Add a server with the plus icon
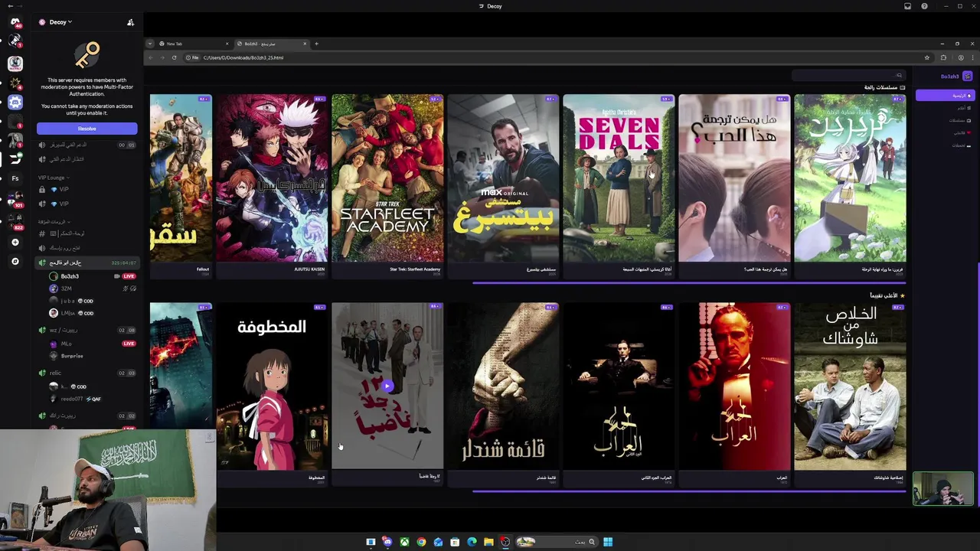Image resolution: width=980 pixels, height=551 pixels. point(15,242)
